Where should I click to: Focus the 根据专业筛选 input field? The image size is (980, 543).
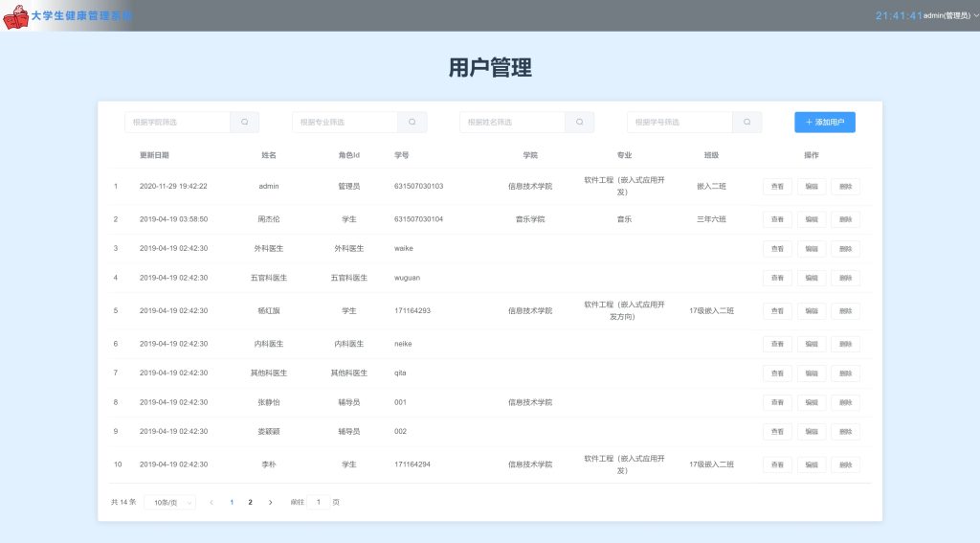345,122
